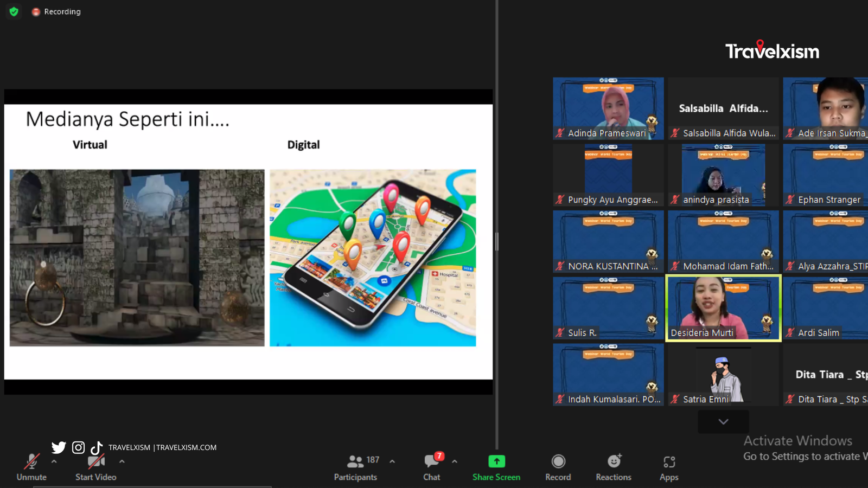Expand audio options arrow next to Unmute
This screenshot has width=868, height=488.
54,461
